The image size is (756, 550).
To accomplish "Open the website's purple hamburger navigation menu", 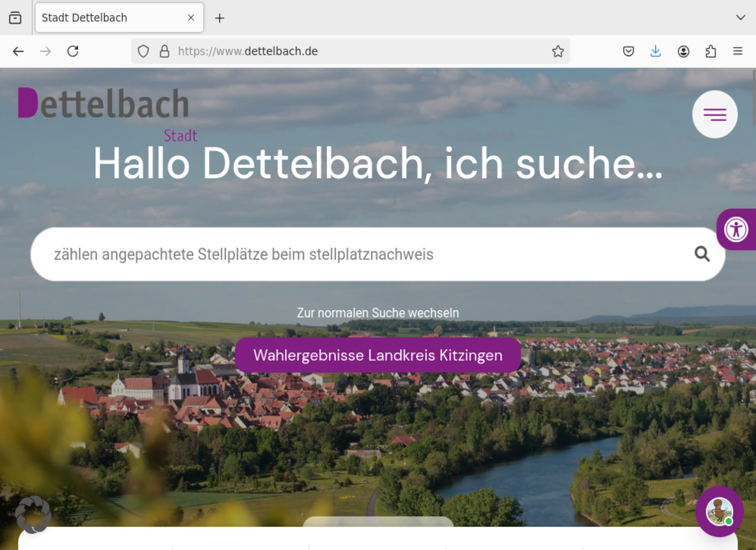I will point(714,114).
